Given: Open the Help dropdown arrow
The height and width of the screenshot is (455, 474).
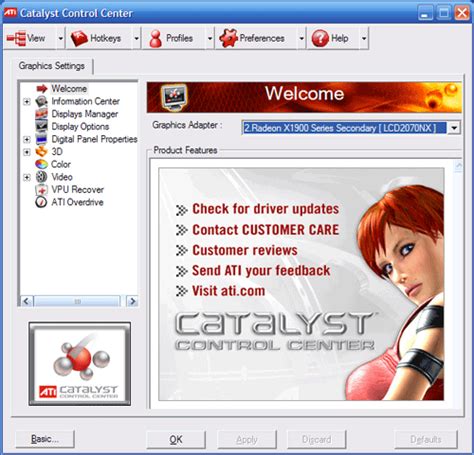Looking at the screenshot, I should coord(364,38).
